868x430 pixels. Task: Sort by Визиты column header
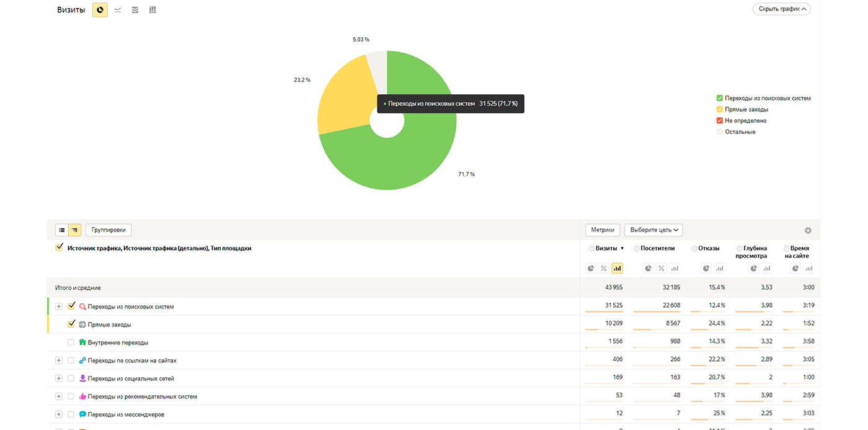coord(606,248)
